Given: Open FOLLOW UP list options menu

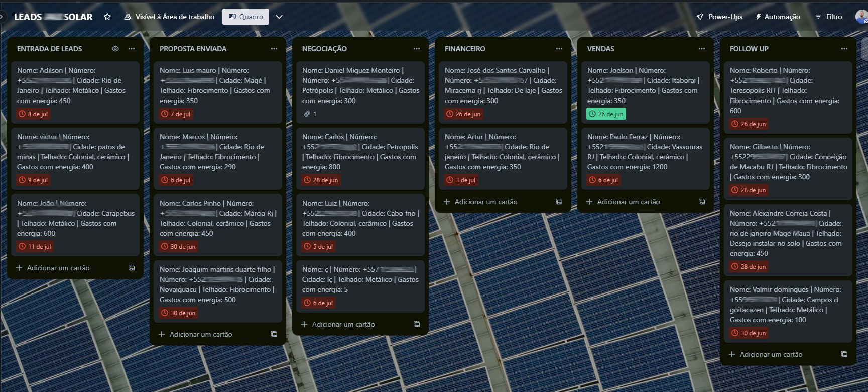Looking at the screenshot, I should [844, 49].
